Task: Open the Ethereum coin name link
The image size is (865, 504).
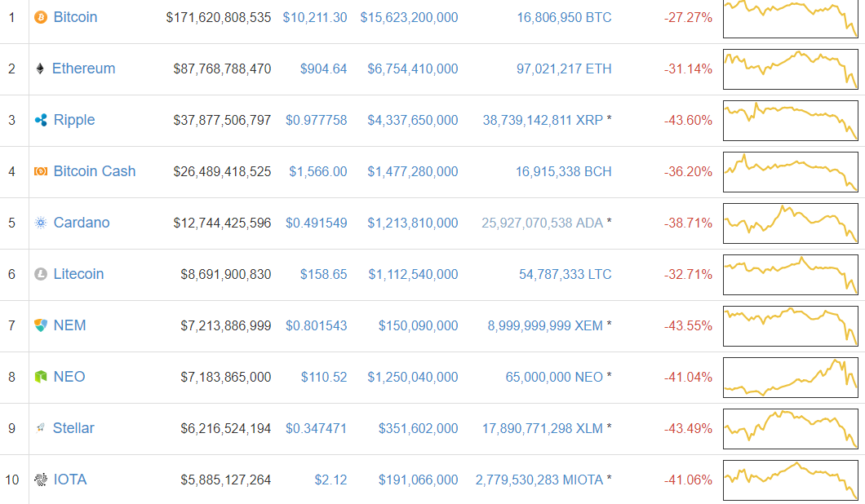Action: pyautogui.click(x=83, y=69)
